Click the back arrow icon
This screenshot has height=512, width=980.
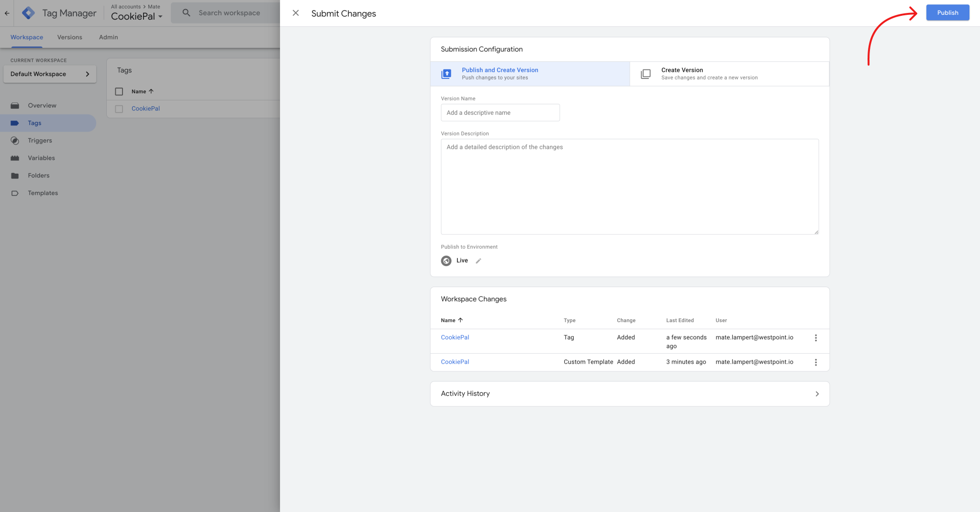tap(7, 13)
